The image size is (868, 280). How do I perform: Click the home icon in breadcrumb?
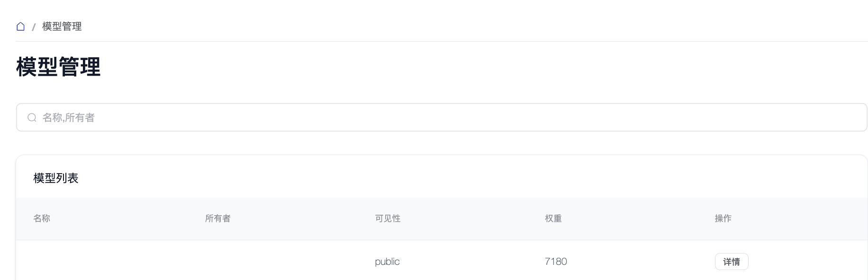click(x=20, y=26)
